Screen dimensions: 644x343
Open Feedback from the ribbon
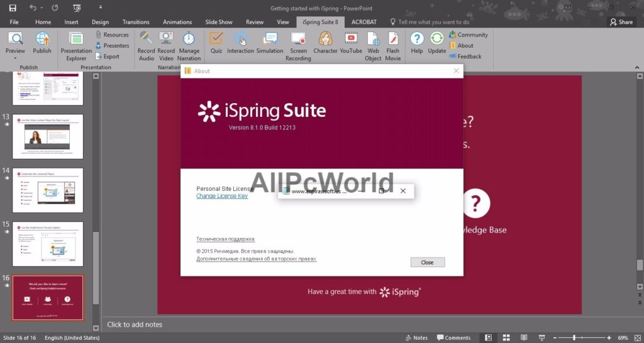point(465,56)
